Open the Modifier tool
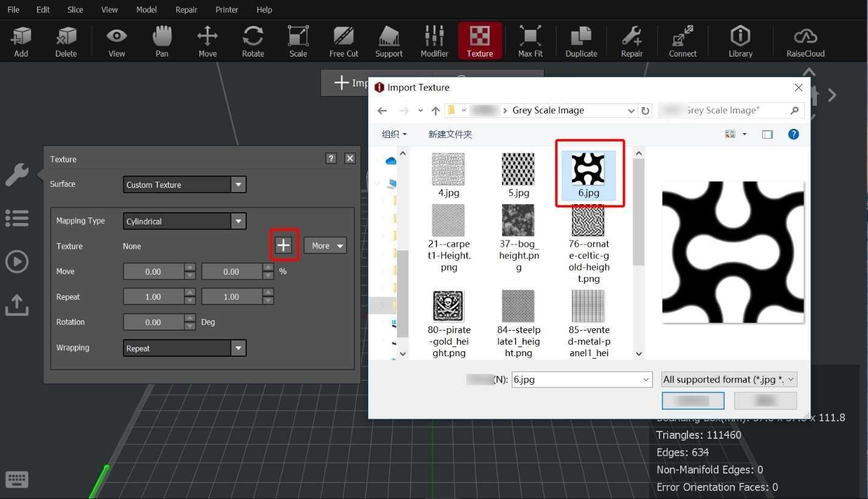Viewport: 868px width, 499px height. [x=434, y=40]
